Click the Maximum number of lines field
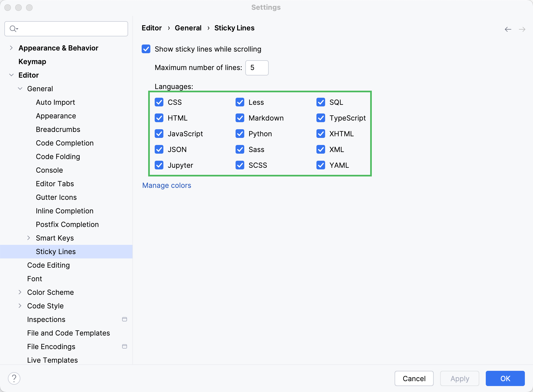Screen dimensions: 533x392 point(256,68)
